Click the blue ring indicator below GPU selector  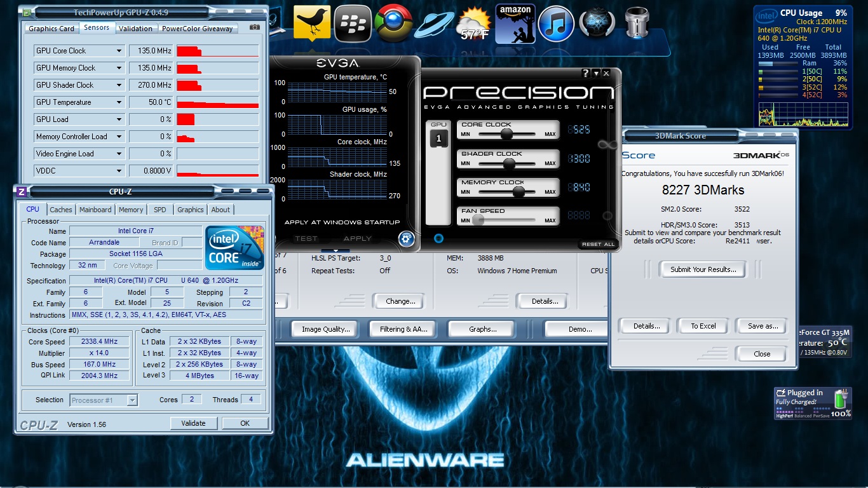pyautogui.click(x=438, y=238)
